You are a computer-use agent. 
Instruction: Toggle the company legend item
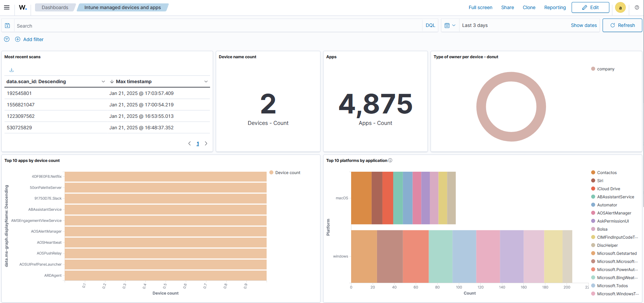pos(605,69)
